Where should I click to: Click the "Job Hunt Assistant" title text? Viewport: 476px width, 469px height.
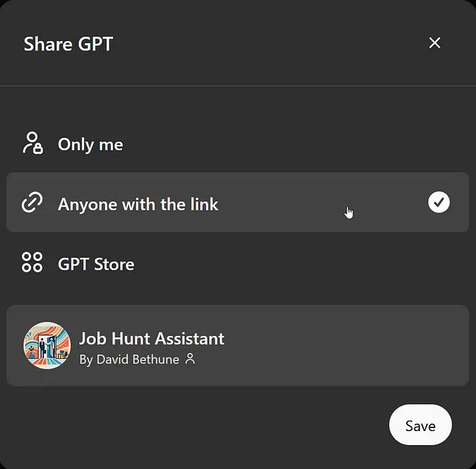[152, 338]
